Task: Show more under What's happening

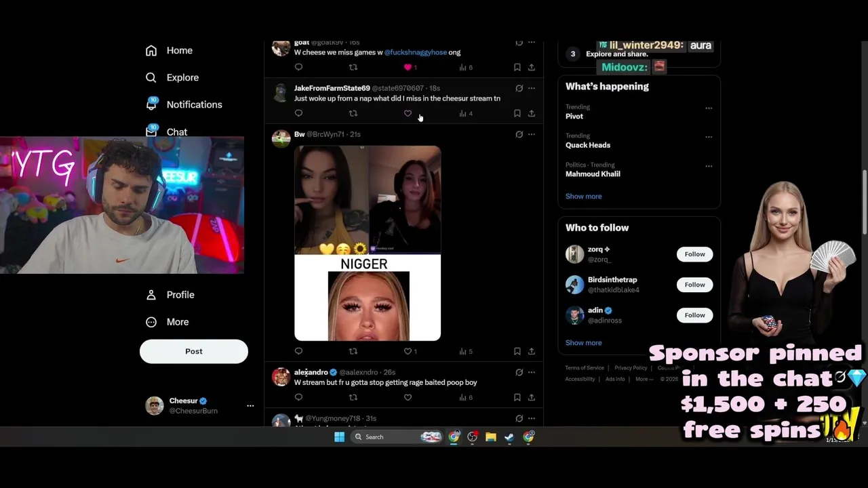Action: coord(584,197)
